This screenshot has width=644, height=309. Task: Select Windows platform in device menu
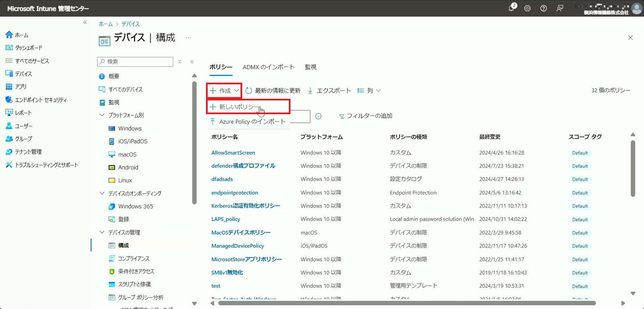pyautogui.click(x=125, y=128)
